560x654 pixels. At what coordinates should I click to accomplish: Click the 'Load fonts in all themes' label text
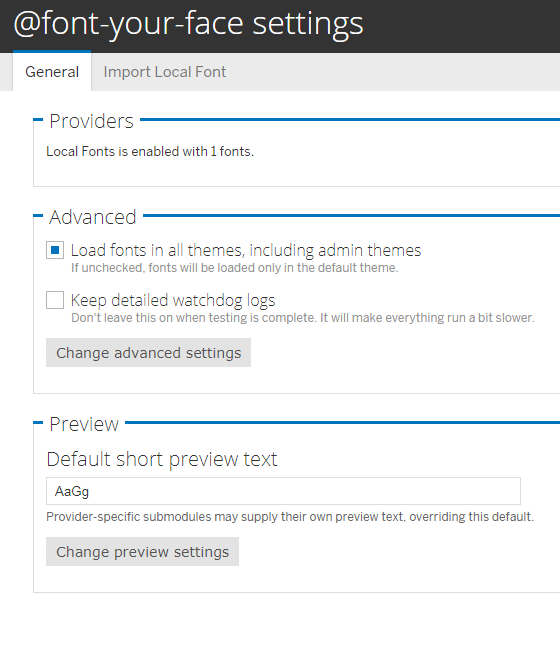click(x=246, y=250)
